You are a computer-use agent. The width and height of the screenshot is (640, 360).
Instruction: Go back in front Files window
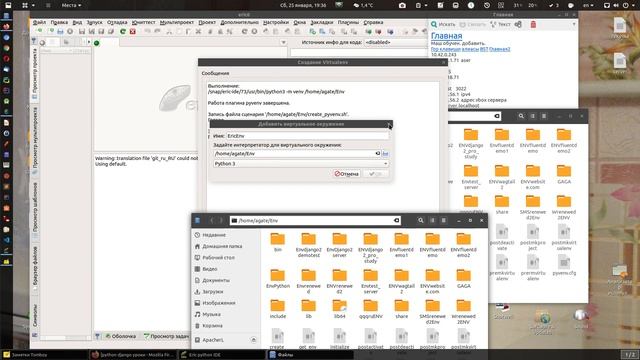point(212,220)
